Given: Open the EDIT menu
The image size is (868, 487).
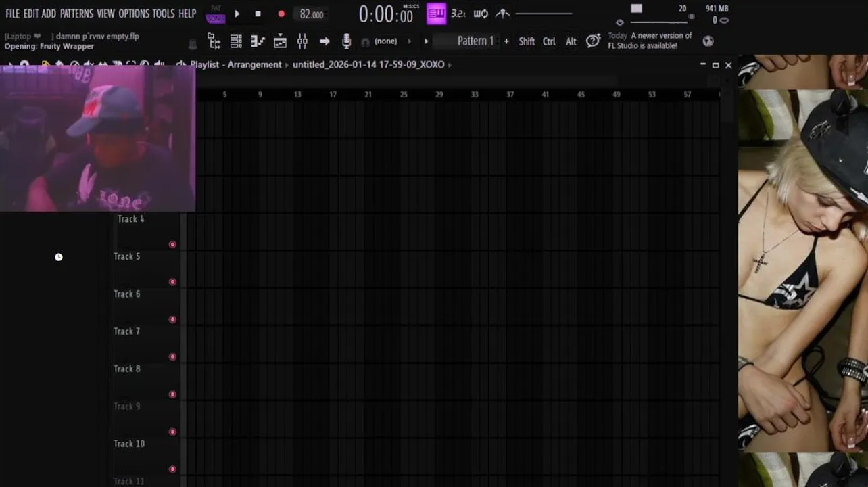Looking at the screenshot, I should pyautogui.click(x=30, y=14).
